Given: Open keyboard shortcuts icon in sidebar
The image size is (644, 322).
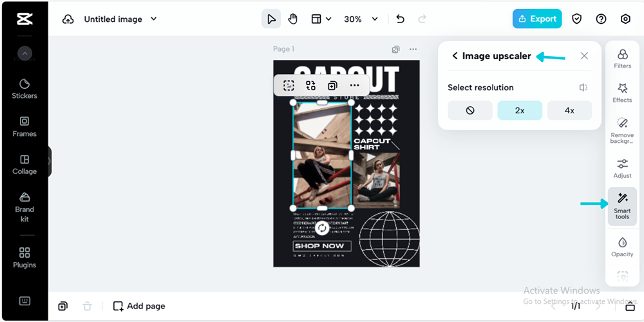Looking at the screenshot, I should (x=24, y=301).
